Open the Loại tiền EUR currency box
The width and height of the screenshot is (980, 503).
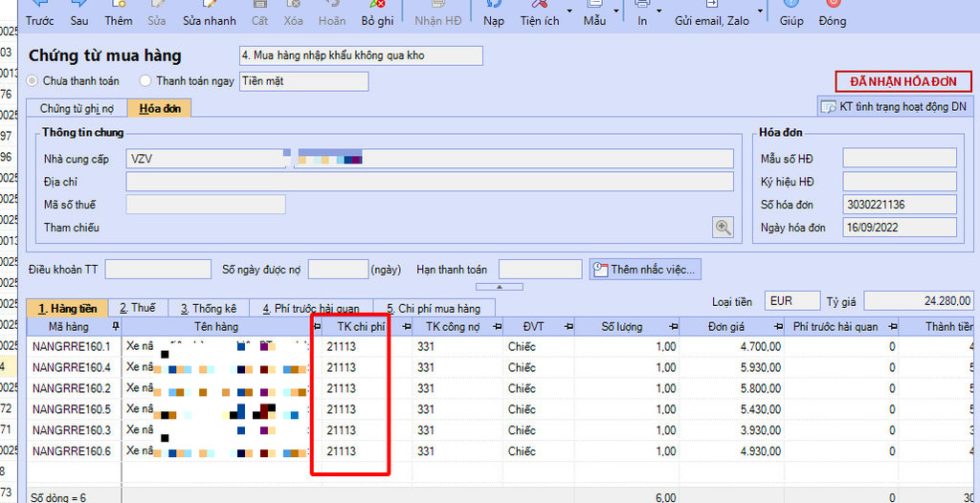[791, 301]
